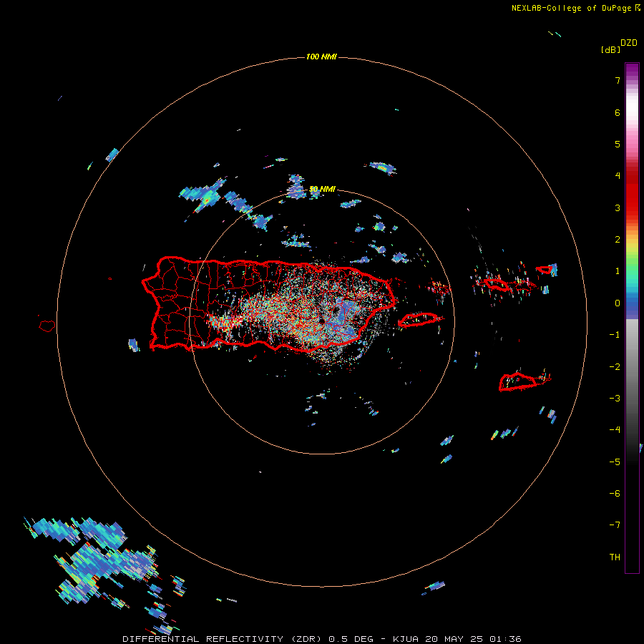The image size is (644, 644).
Task: Click the -6 tick label on color scale
Action: pos(615,494)
